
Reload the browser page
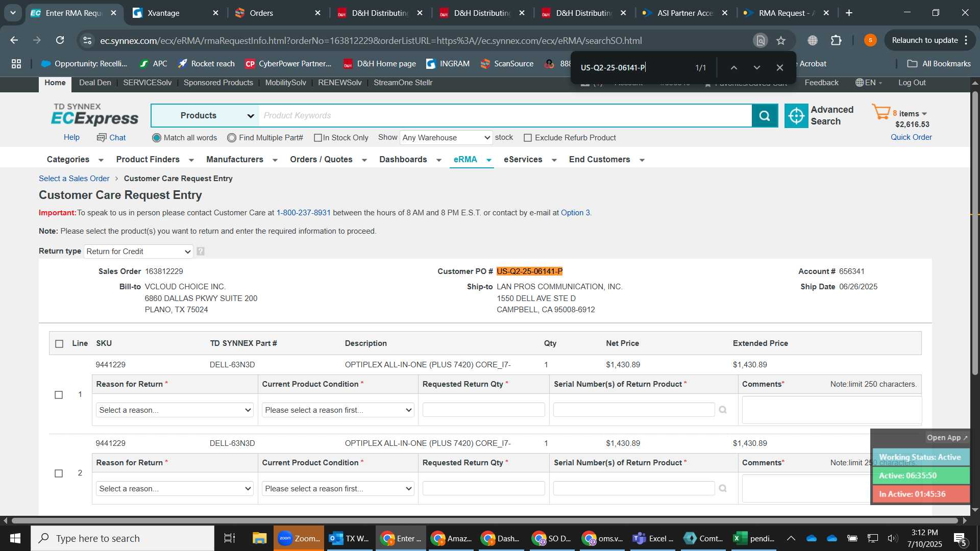[60, 40]
